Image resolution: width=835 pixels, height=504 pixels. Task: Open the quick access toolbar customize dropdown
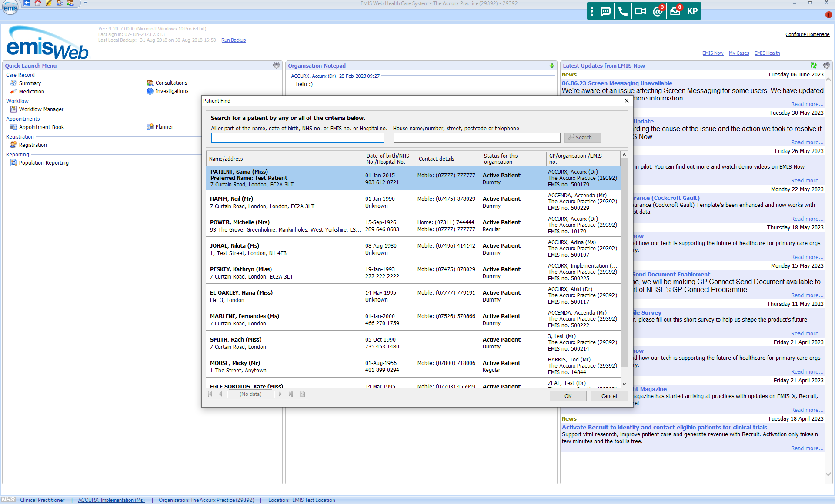coord(85,3)
